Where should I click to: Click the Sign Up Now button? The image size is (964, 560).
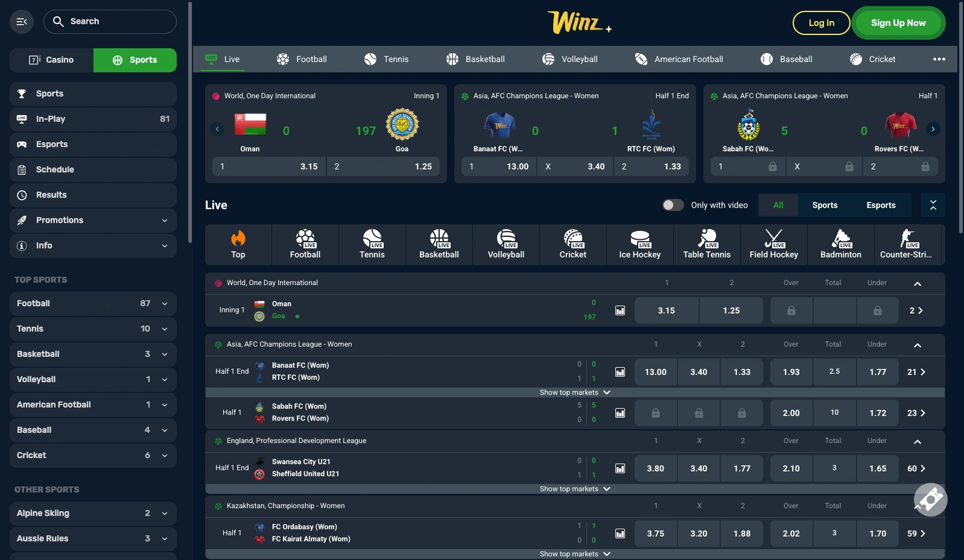898,23
